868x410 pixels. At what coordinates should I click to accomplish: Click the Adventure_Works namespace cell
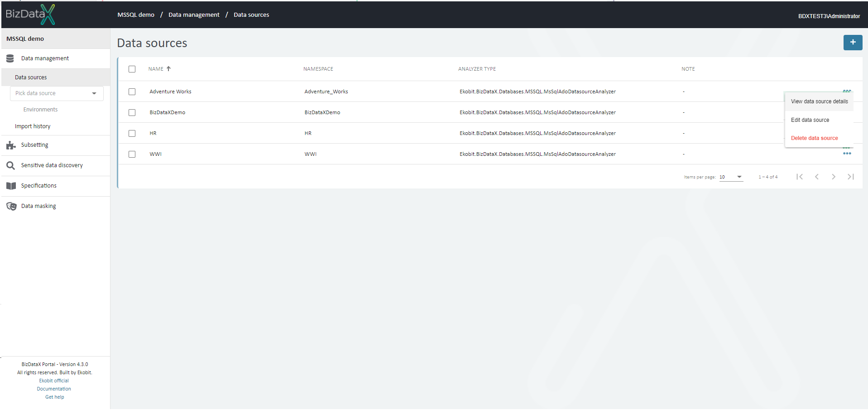[326, 92]
